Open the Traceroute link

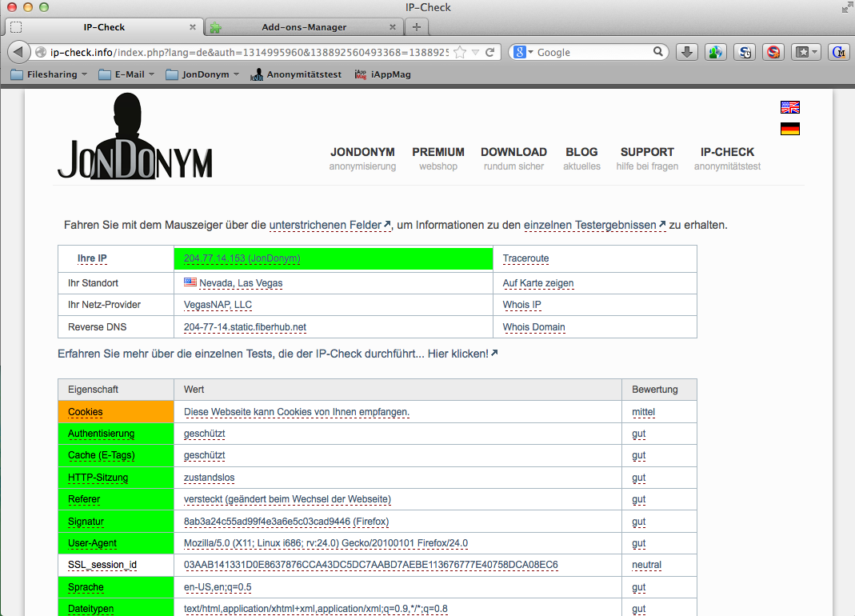pos(525,258)
